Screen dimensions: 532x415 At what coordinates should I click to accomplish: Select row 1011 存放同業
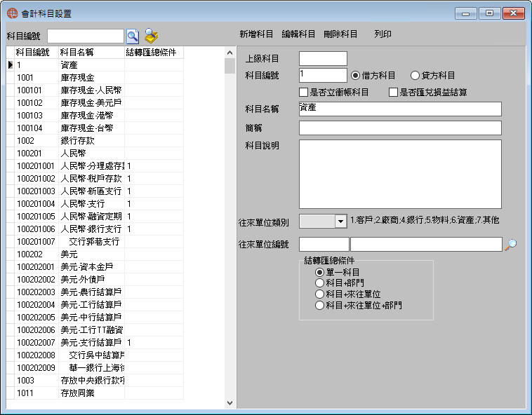(95, 393)
